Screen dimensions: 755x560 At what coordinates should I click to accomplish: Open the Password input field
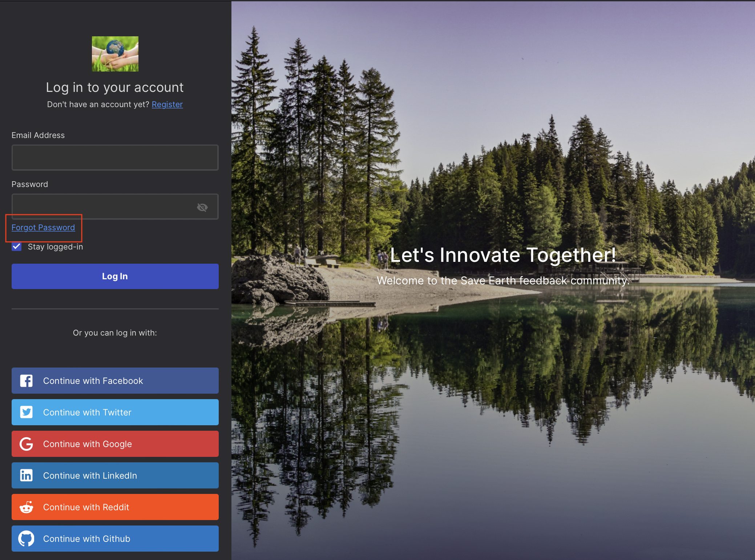[115, 207]
